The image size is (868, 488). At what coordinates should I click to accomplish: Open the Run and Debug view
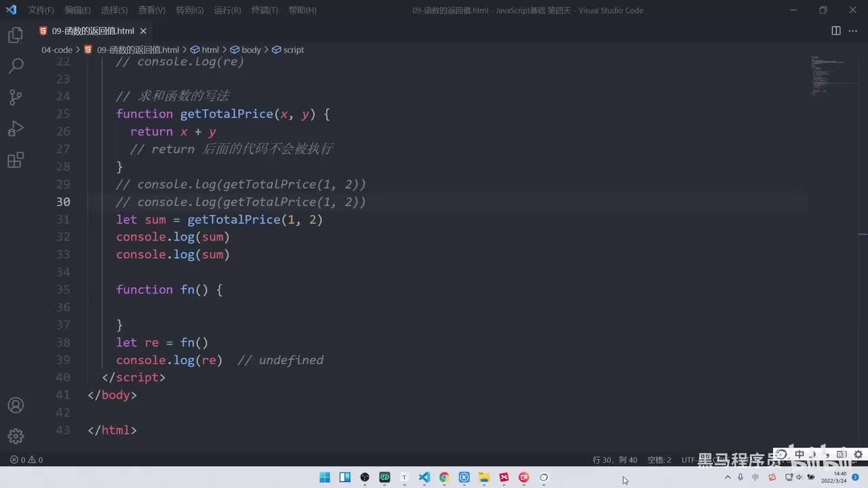[16, 129]
